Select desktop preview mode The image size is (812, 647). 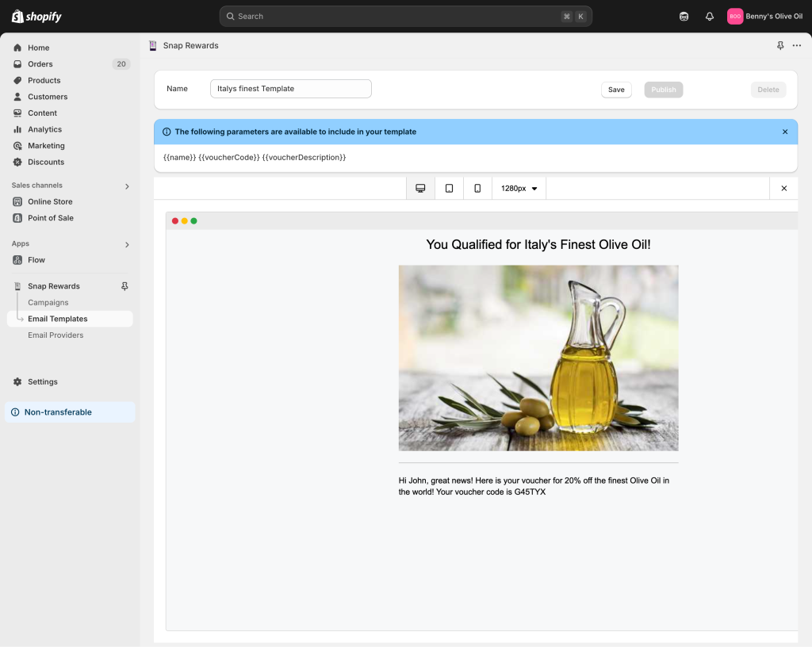point(420,189)
